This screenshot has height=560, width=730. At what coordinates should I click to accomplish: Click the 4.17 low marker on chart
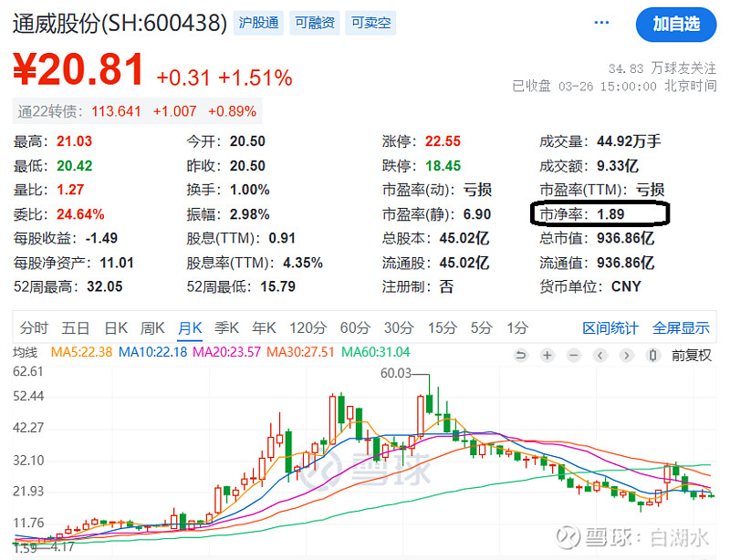pos(62,546)
